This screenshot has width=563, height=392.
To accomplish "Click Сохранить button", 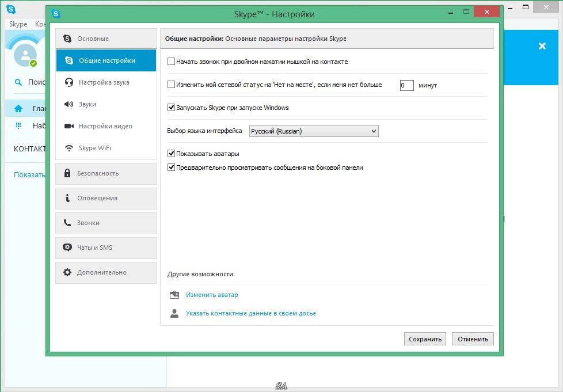I will click(425, 339).
